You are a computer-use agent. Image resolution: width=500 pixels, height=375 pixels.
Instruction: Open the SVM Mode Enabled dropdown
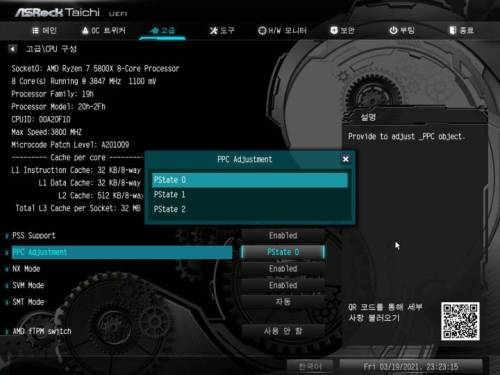pos(283,285)
